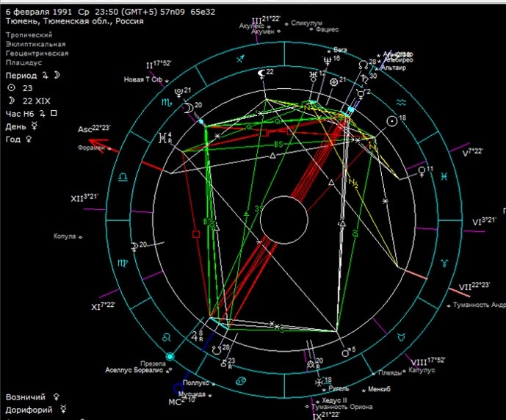The image size is (506, 420).
Task: Select the Neptune trident glyph marked 16
Action: (x=328, y=61)
